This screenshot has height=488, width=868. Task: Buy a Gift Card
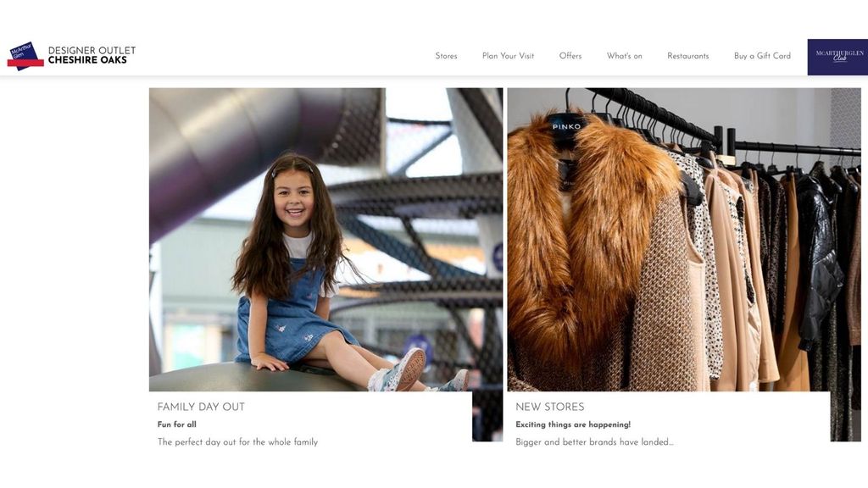click(761, 56)
